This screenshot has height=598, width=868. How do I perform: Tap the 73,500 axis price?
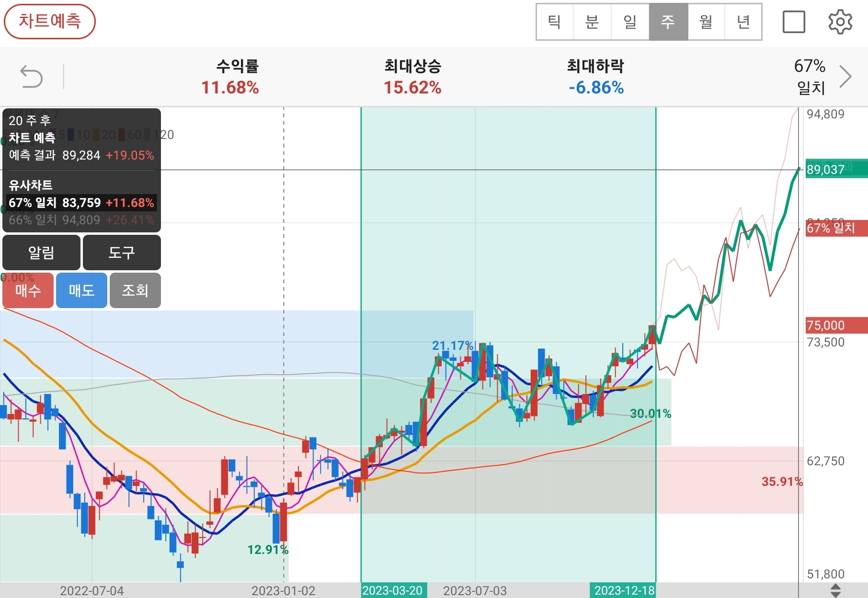[x=825, y=342]
